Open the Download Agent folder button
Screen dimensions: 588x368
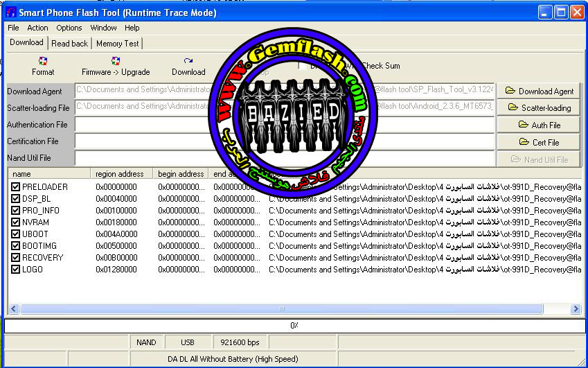point(539,91)
